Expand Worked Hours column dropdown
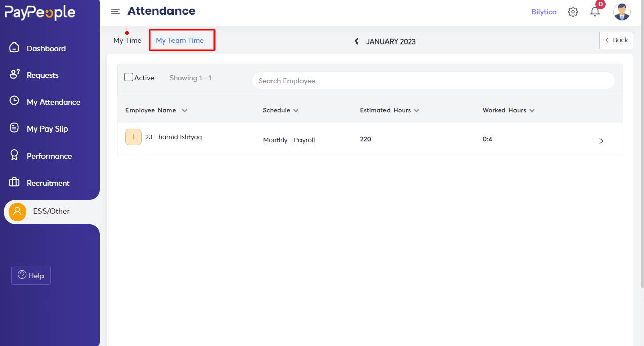This screenshot has width=644, height=346. [532, 110]
